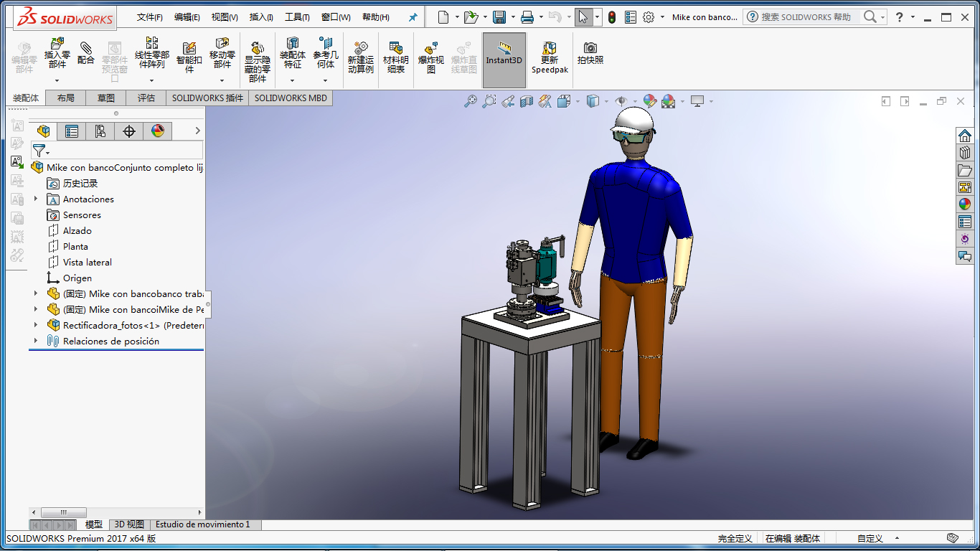
Task: Open Custom Properties task pane tab
Action: (x=965, y=222)
